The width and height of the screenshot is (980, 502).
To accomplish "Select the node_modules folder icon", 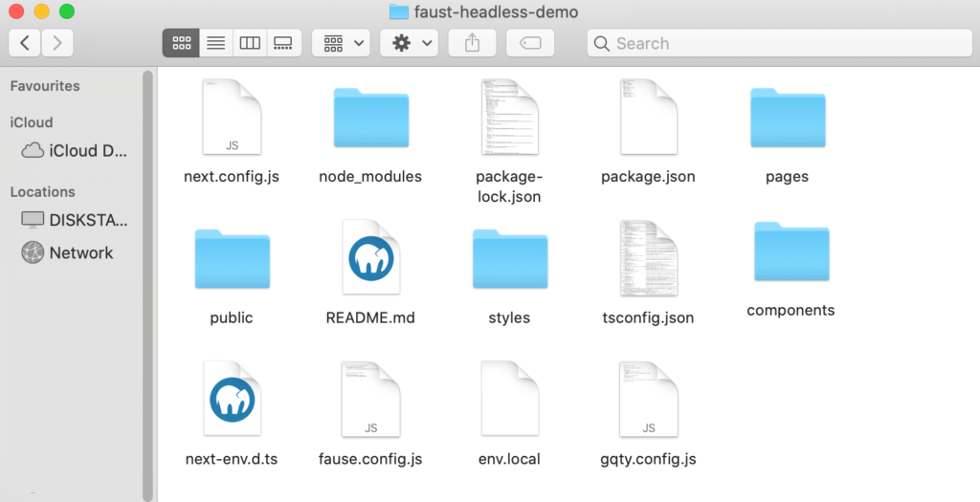I will pos(371,118).
